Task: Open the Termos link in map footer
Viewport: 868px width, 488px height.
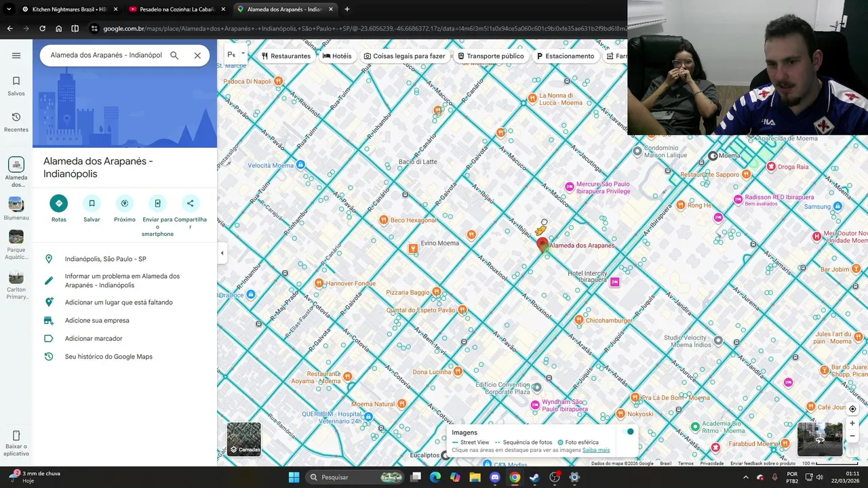Action: pyautogui.click(x=686, y=464)
